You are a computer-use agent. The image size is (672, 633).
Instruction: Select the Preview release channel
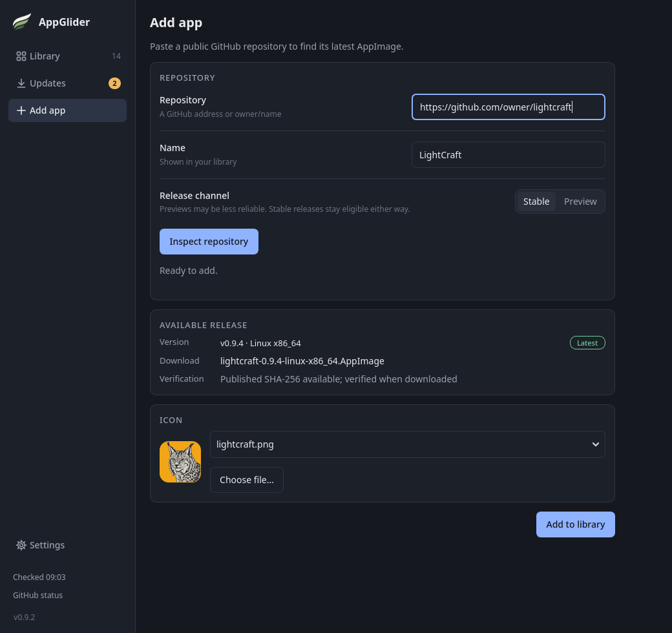click(x=580, y=202)
